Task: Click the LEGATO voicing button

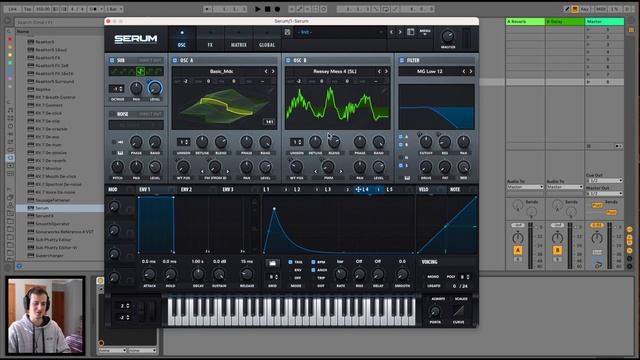Action: pyautogui.click(x=433, y=286)
